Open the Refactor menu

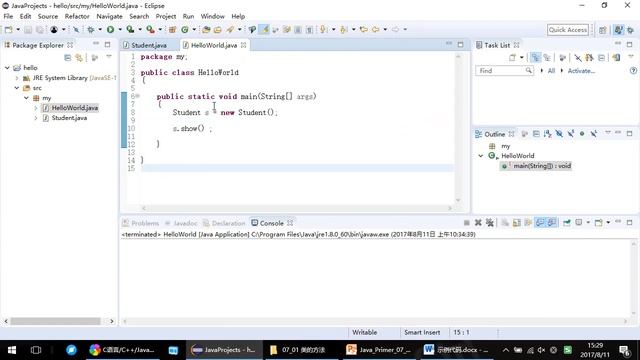77,16
